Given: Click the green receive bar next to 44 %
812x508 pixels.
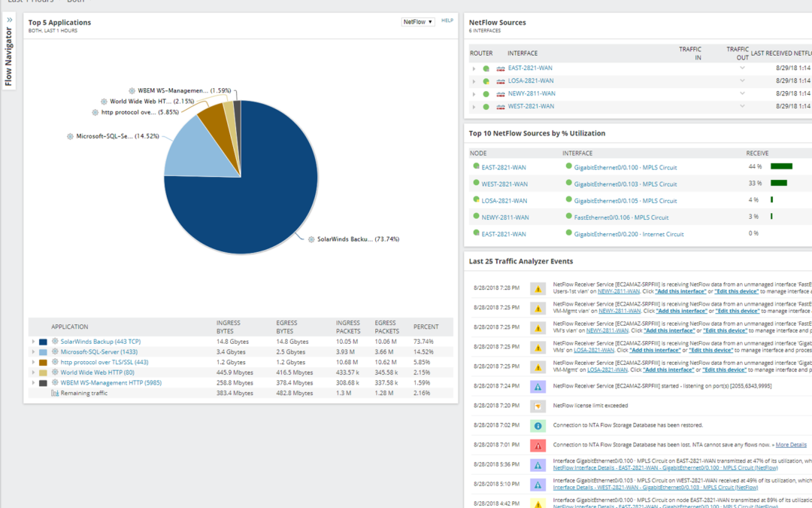Looking at the screenshot, I should pyautogui.click(x=781, y=166).
